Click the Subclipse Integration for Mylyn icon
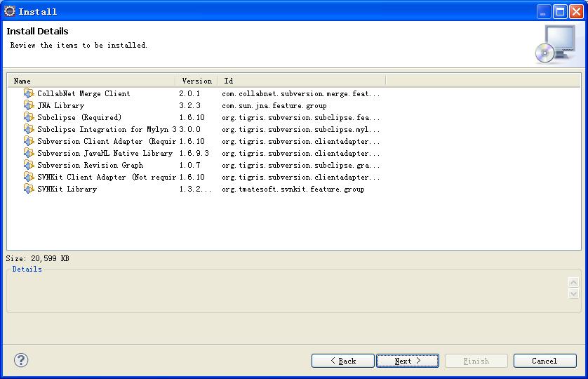Image resolution: width=588 pixels, height=379 pixels. (29, 129)
